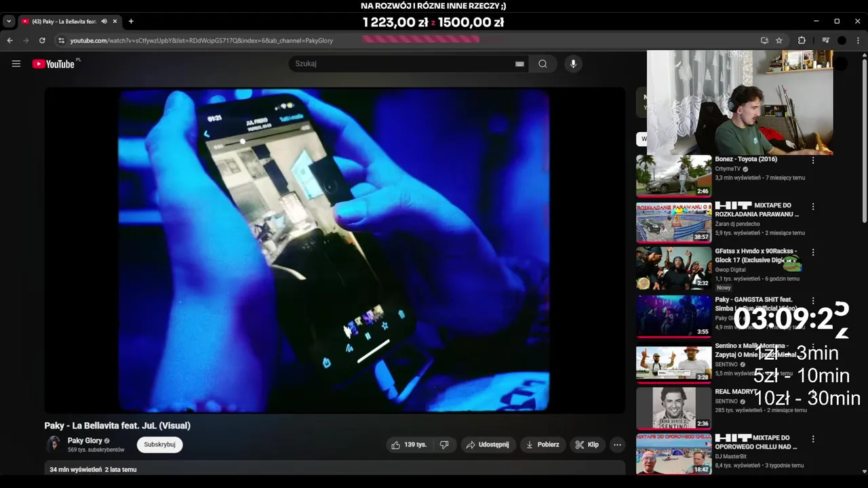Dislike the video with thumbs-down button

[444, 445]
